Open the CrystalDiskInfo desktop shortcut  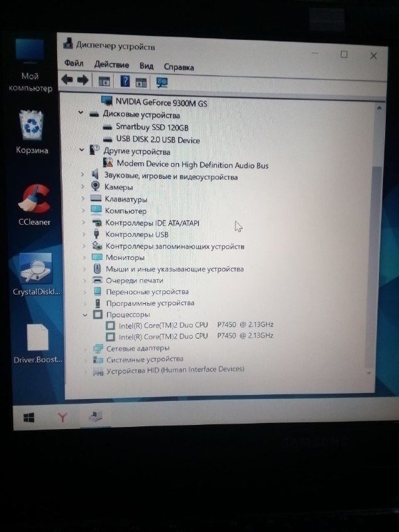pos(37,275)
